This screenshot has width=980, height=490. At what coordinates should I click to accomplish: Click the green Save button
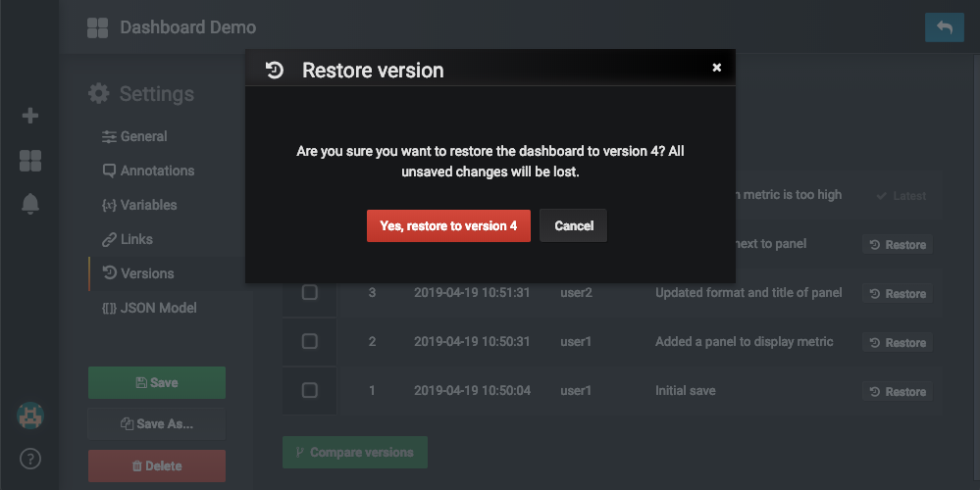coord(157,382)
